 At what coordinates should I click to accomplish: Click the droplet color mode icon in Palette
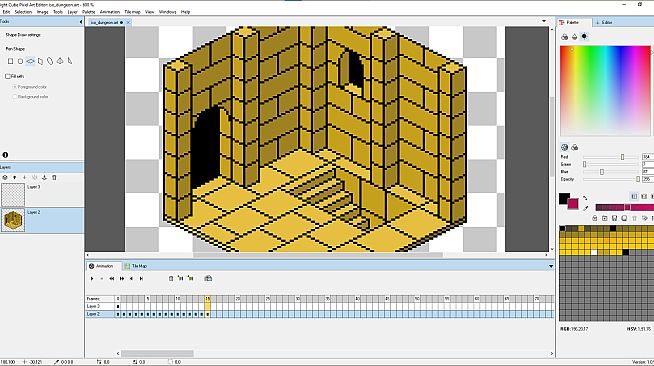tap(574, 37)
